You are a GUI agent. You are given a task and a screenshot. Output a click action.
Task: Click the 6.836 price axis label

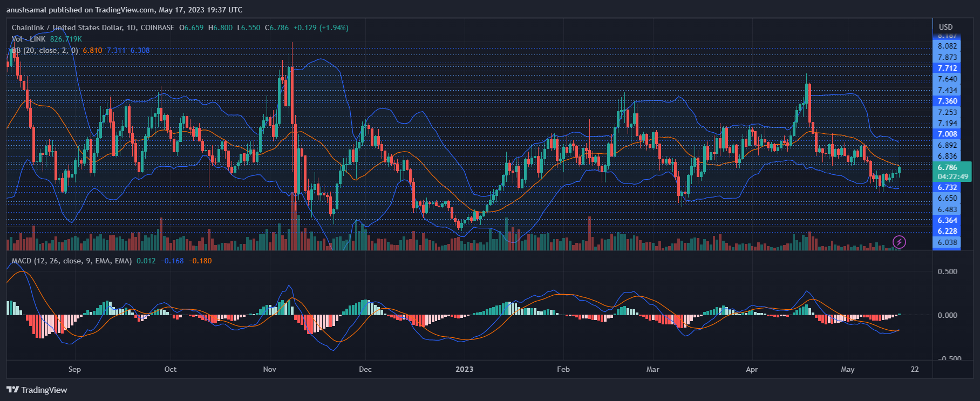(948, 156)
